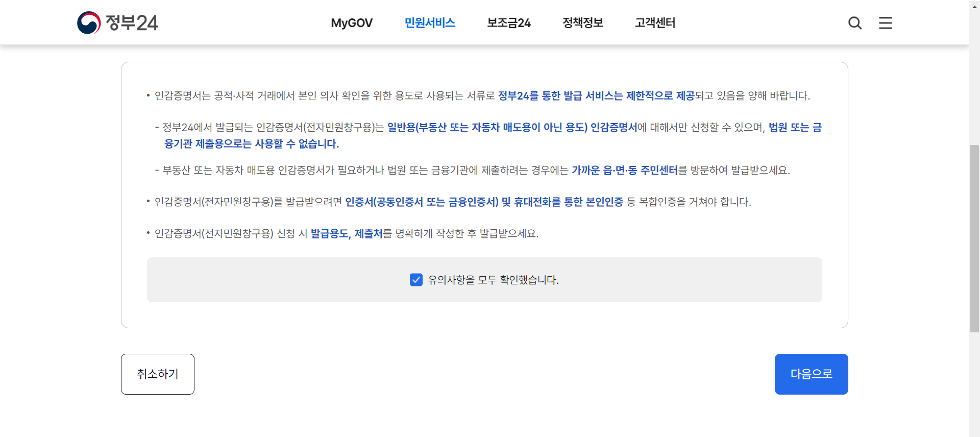Click the text "융기관 제출용으로는 사용할 수 없습니다."
The height and width of the screenshot is (437, 980).
[252, 143]
